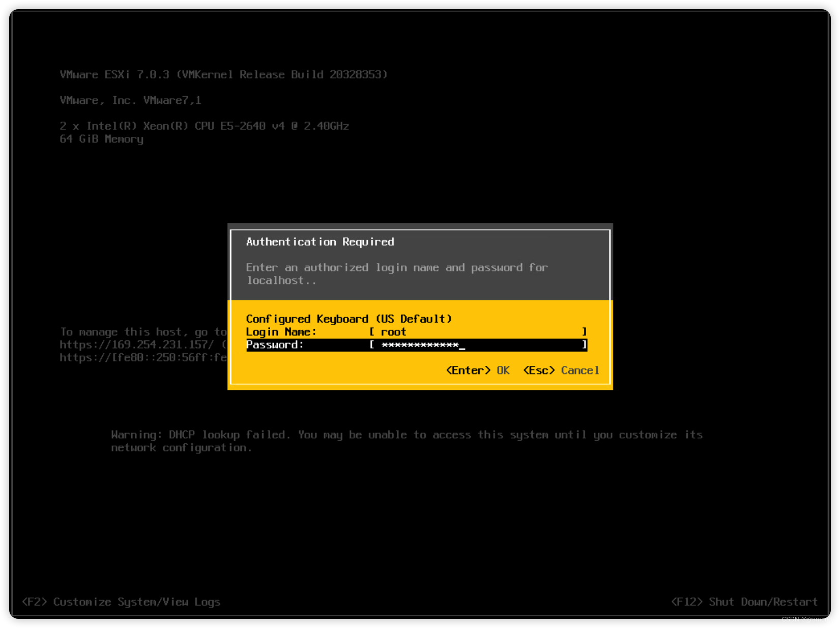Confirm login by clicking OK
Viewport: 840px width, 628px height.
point(503,370)
